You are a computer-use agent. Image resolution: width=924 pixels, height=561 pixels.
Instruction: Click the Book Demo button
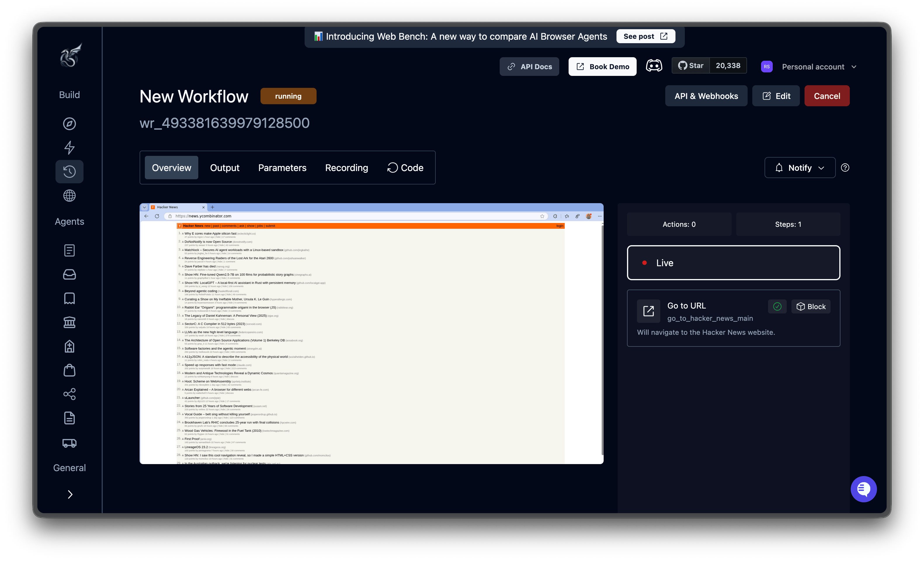coord(602,67)
